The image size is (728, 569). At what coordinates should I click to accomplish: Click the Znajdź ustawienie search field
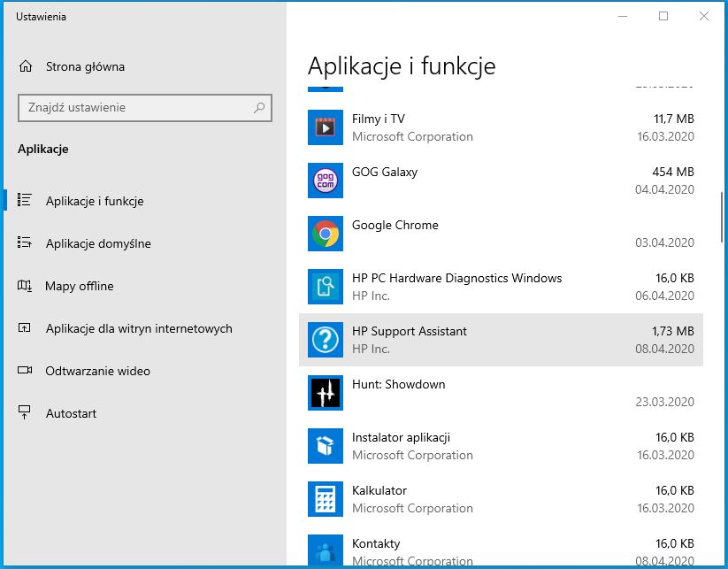click(x=133, y=108)
